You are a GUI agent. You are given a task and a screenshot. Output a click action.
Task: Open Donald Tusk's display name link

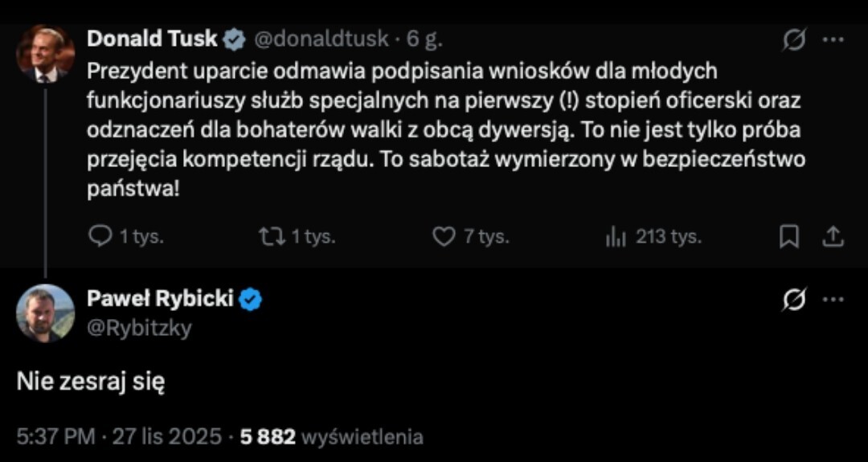(x=152, y=39)
